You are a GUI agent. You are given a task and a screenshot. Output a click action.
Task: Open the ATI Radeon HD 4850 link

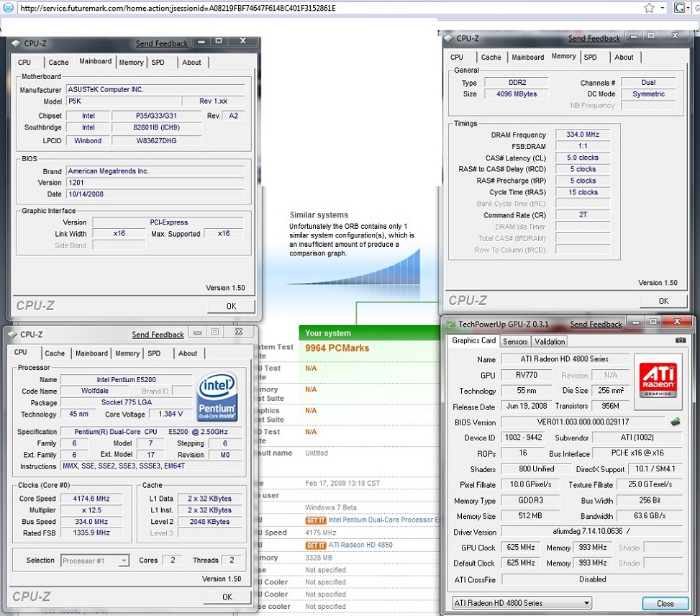coord(360,545)
